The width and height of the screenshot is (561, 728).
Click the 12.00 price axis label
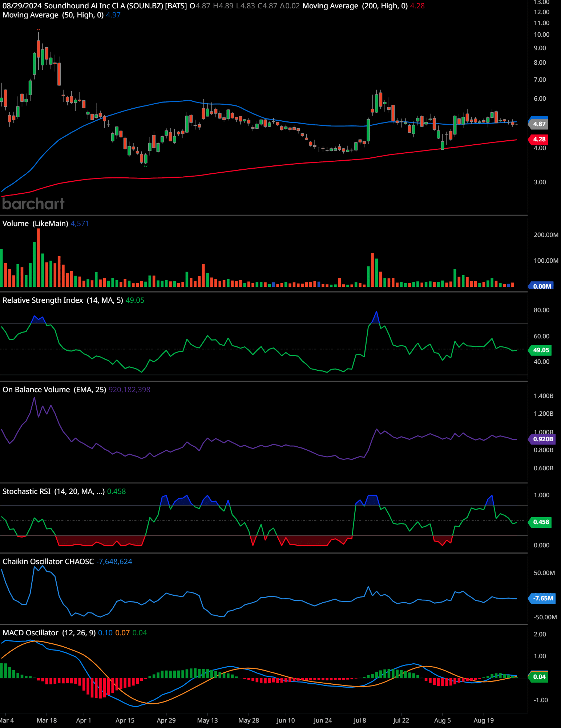541,12
